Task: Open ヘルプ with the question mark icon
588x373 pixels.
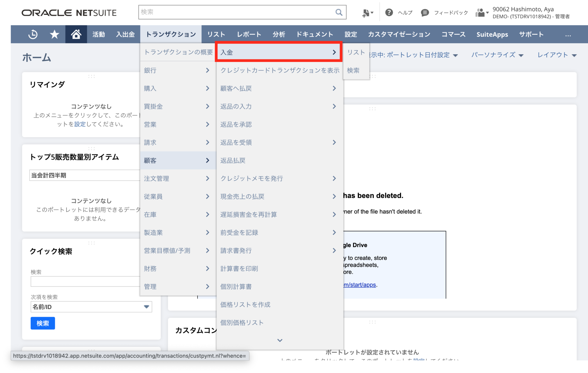Action: (x=389, y=12)
